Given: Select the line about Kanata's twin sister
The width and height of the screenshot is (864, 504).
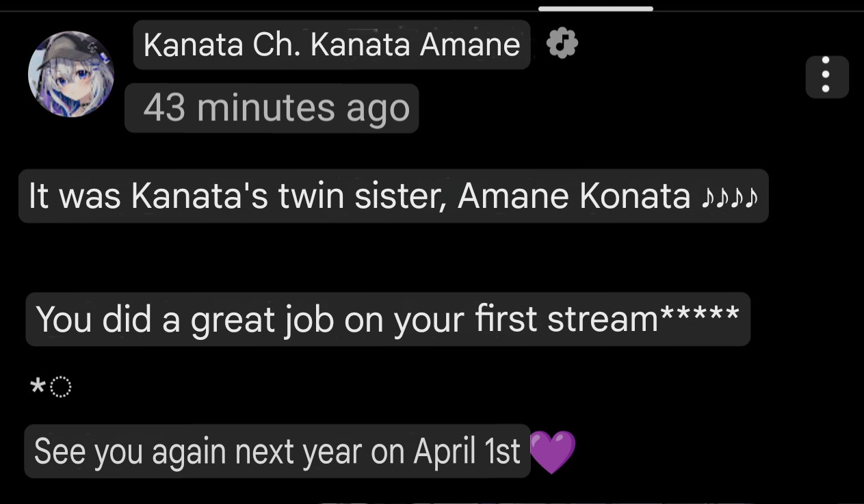Looking at the screenshot, I should (x=393, y=196).
